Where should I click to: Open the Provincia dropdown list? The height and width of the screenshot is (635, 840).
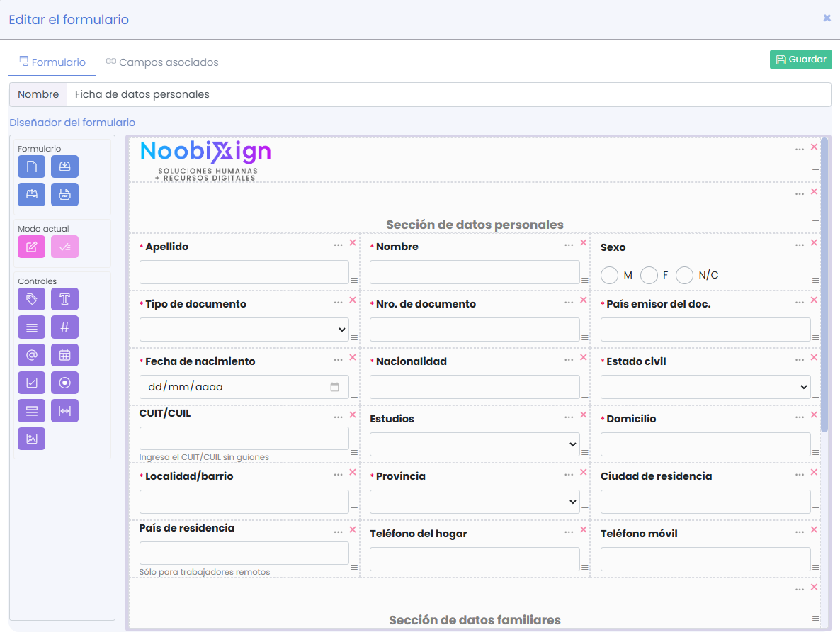pyautogui.click(x=475, y=502)
